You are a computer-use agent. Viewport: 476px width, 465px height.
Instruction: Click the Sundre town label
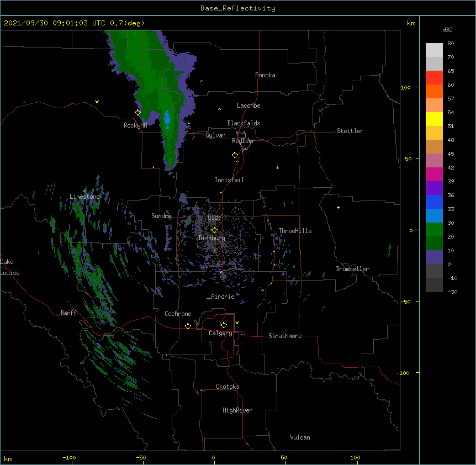(x=161, y=216)
